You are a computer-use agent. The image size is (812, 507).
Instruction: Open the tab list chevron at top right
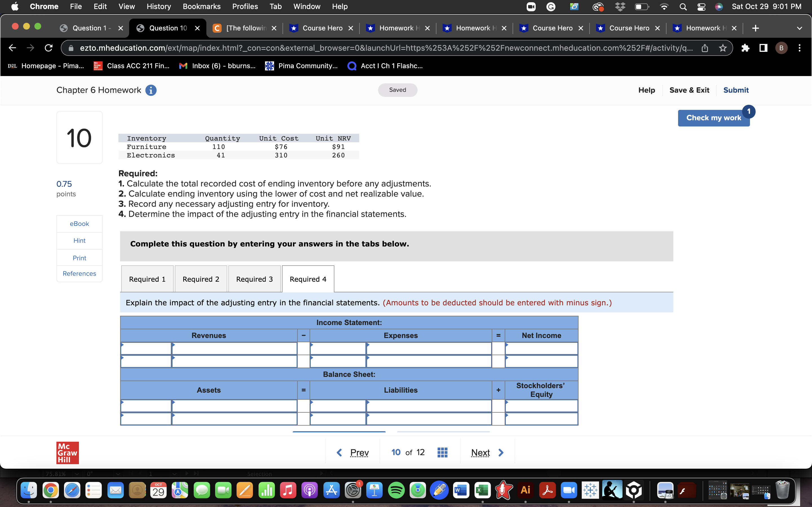click(x=800, y=28)
